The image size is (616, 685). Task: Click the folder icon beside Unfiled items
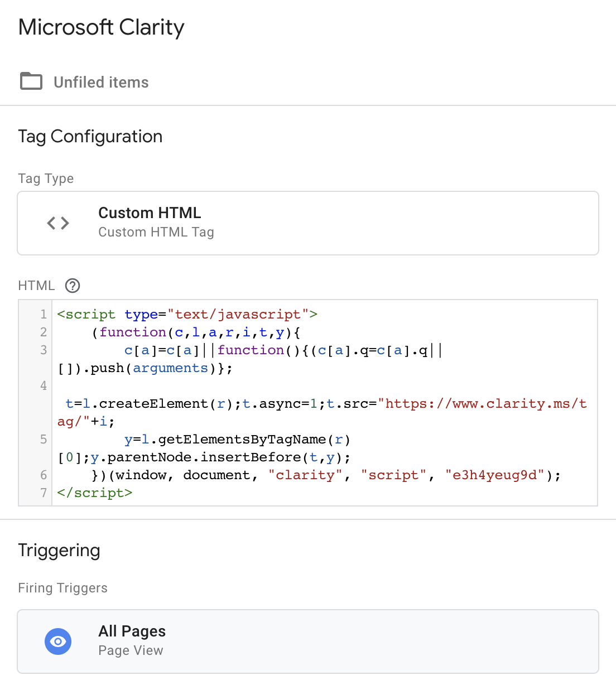coord(31,81)
